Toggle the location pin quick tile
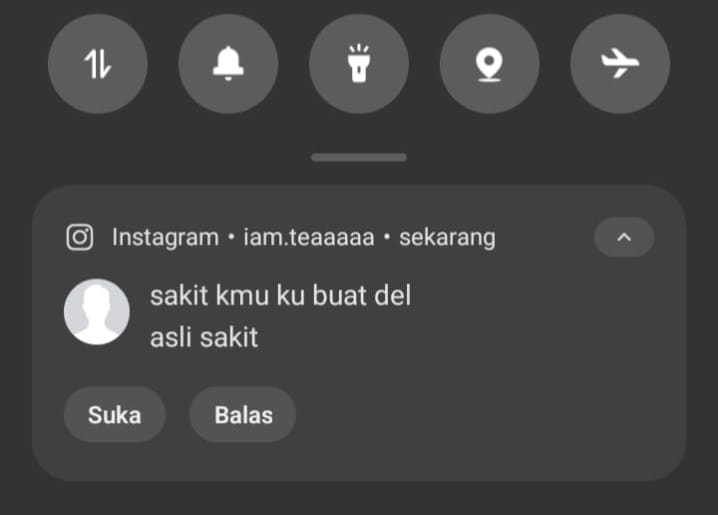The height and width of the screenshot is (515, 718). [x=490, y=64]
